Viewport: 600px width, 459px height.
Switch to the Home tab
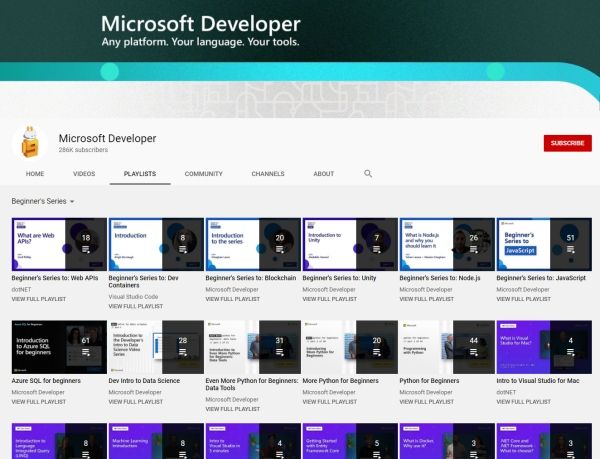pyautogui.click(x=35, y=174)
